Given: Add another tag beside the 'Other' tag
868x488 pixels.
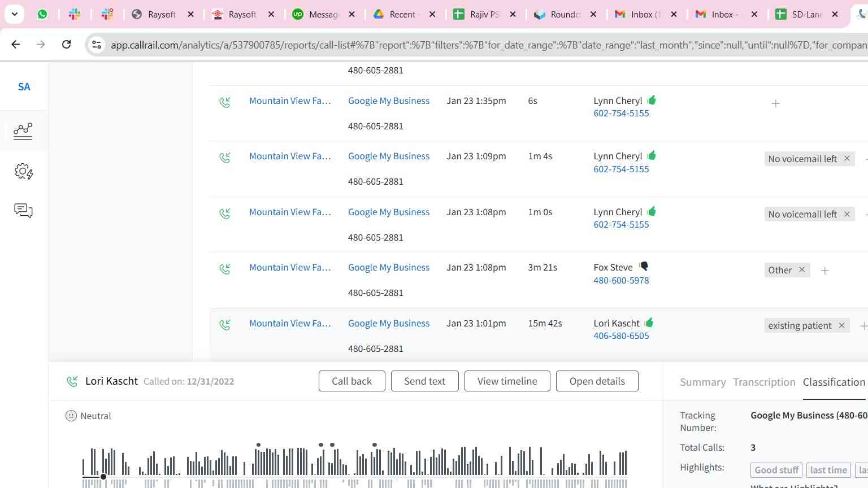Looking at the screenshot, I should 824,271.
